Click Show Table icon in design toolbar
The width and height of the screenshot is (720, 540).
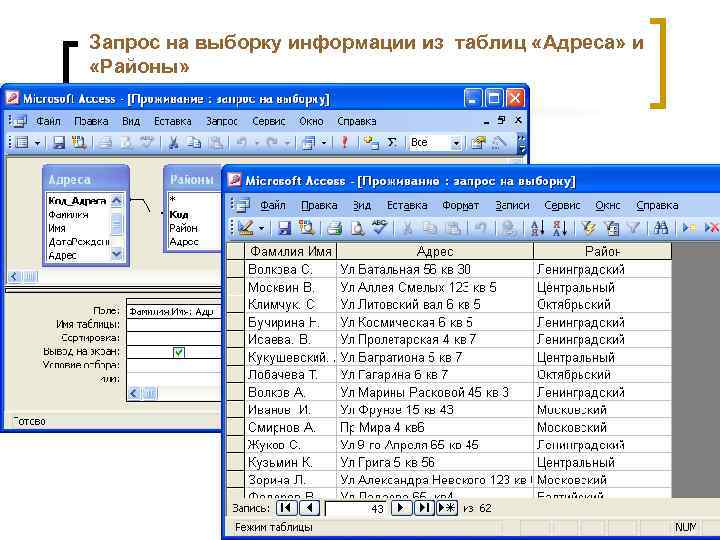[x=370, y=143]
